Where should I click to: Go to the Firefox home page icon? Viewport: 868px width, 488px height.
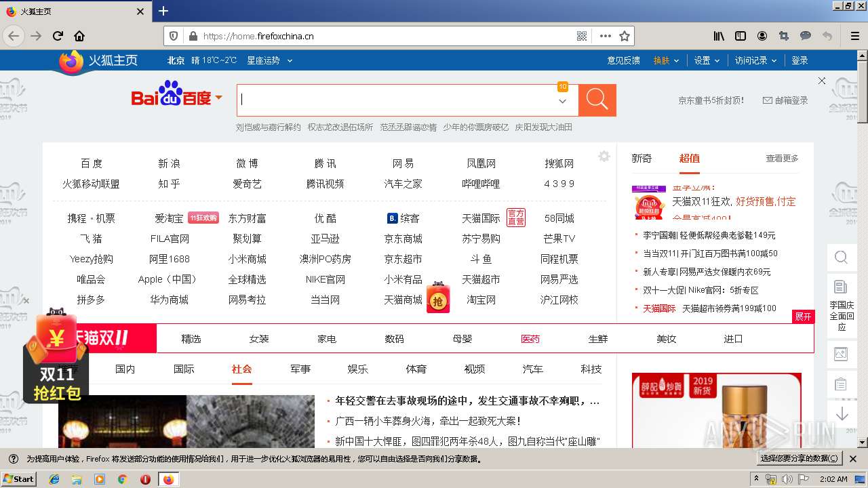pos(79,36)
